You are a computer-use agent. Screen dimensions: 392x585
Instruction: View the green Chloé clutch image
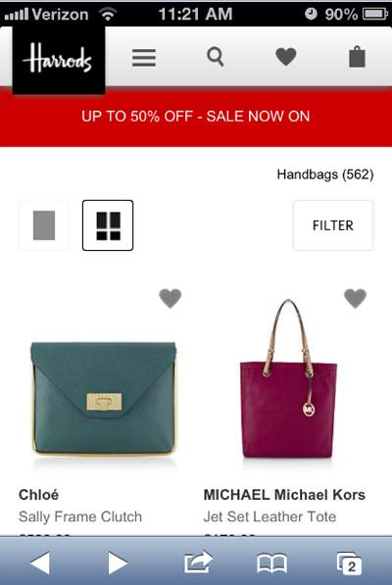[103, 399]
